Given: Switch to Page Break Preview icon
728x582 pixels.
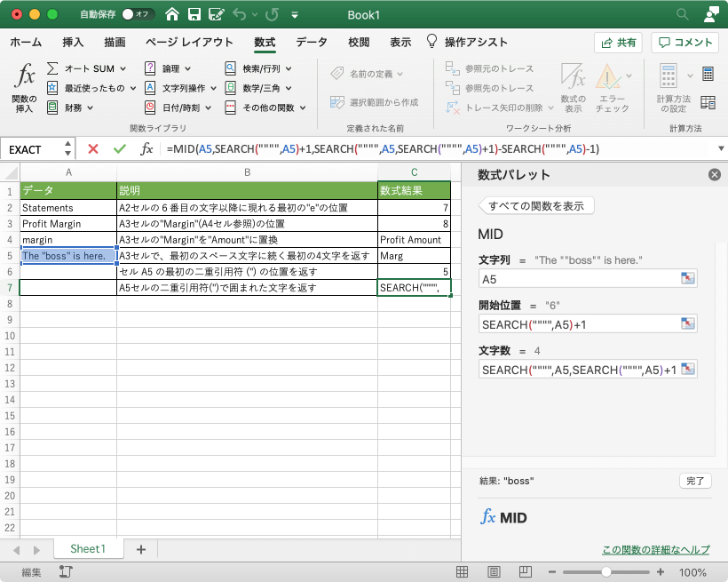Looking at the screenshot, I should click(525, 571).
